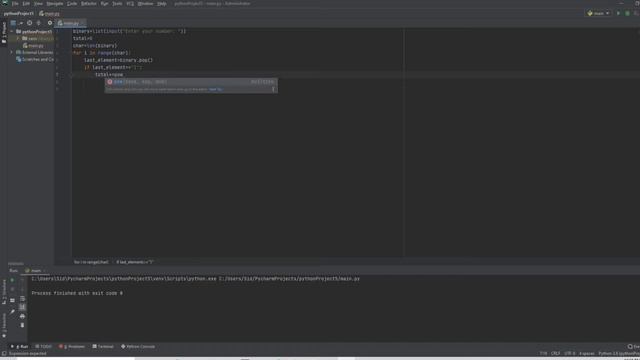This screenshot has height=360, width=640.
Task: Toggle the Favorites side tool window
Action: click(x=4, y=325)
